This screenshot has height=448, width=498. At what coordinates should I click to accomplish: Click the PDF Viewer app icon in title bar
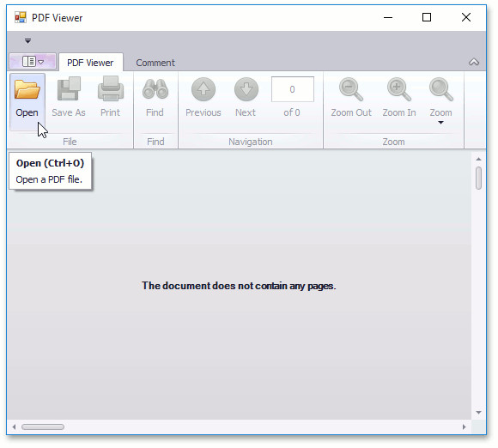(21, 17)
